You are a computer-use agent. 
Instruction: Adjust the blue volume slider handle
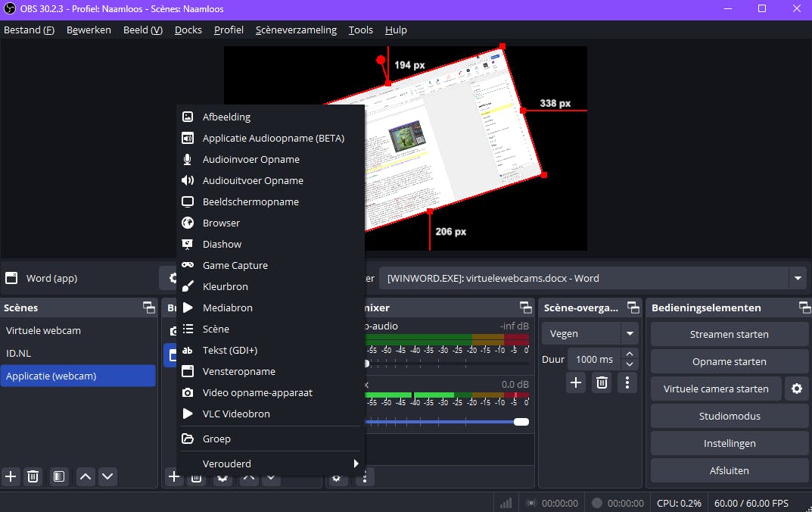point(521,422)
